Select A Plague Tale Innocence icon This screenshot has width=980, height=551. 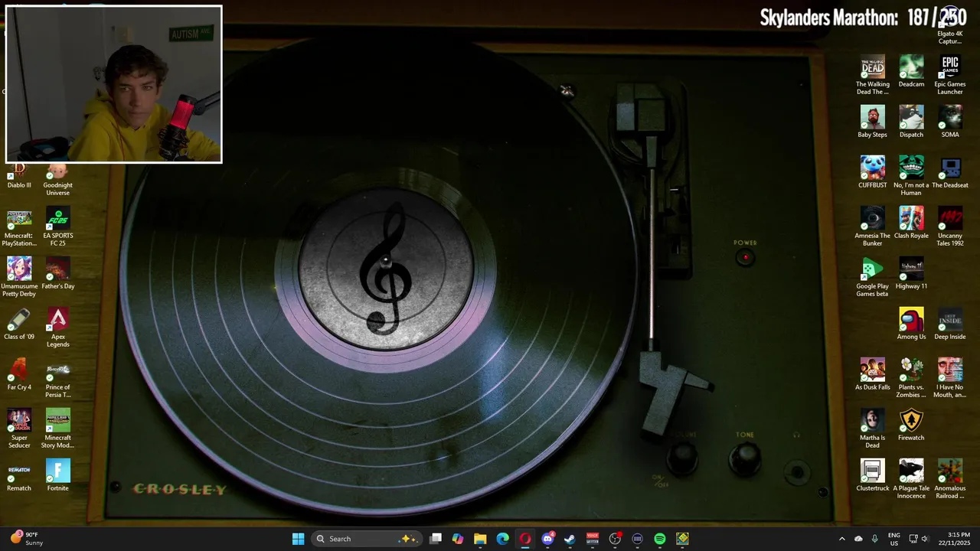[911, 479]
